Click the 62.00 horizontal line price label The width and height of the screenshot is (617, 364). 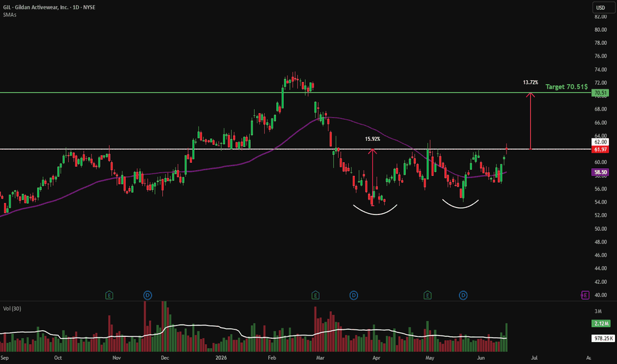[600, 142]
